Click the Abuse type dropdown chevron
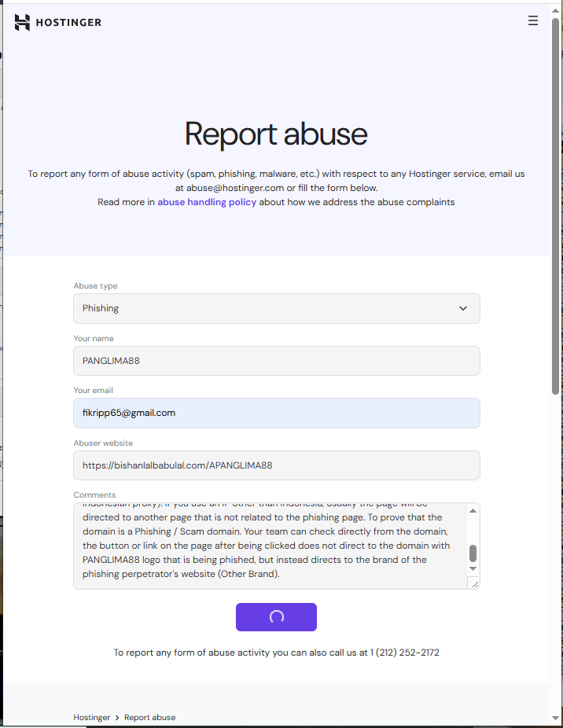This screenshot has width=563, height=728. click(x=462, y=308)
